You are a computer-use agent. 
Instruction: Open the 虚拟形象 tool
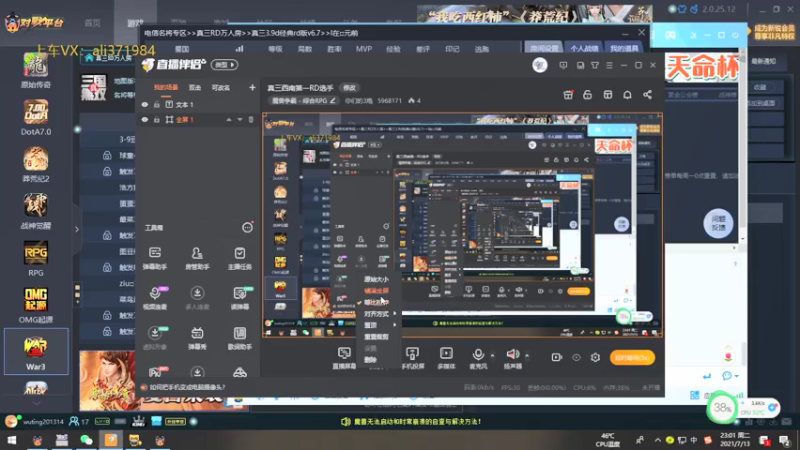pyautogui.click(x=155, y=338)
